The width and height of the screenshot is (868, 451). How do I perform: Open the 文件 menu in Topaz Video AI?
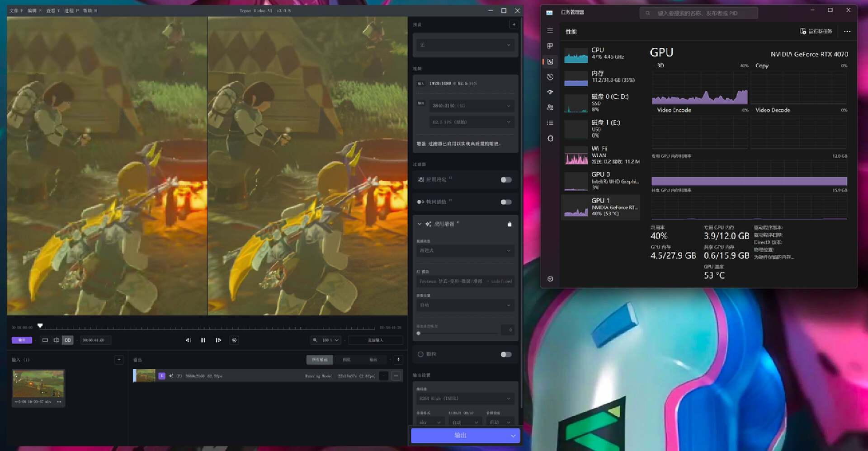16,10
